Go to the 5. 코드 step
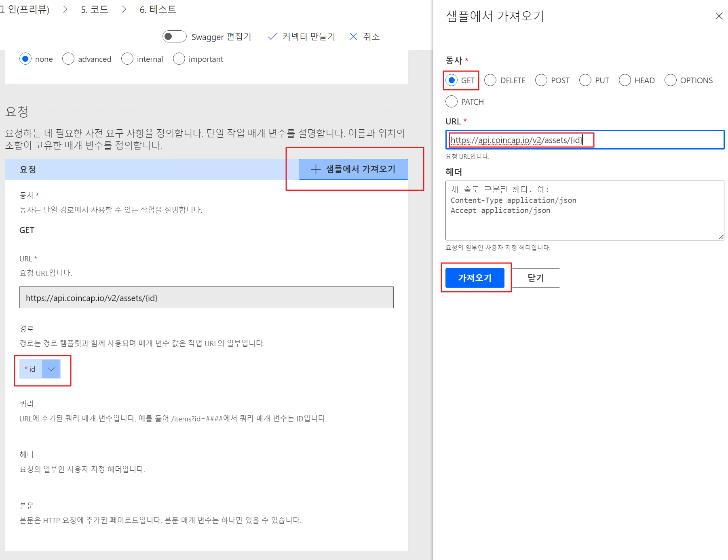This screenshot has height=560, width=728. [95, 9]
